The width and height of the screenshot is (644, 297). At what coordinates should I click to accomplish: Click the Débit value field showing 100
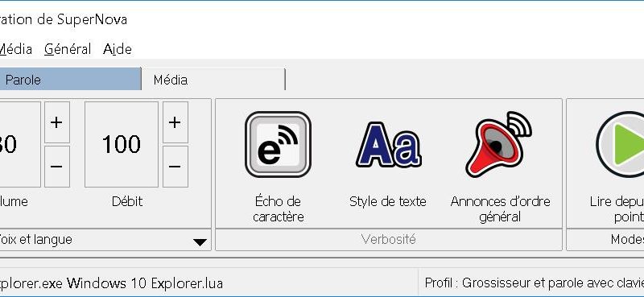122,145
